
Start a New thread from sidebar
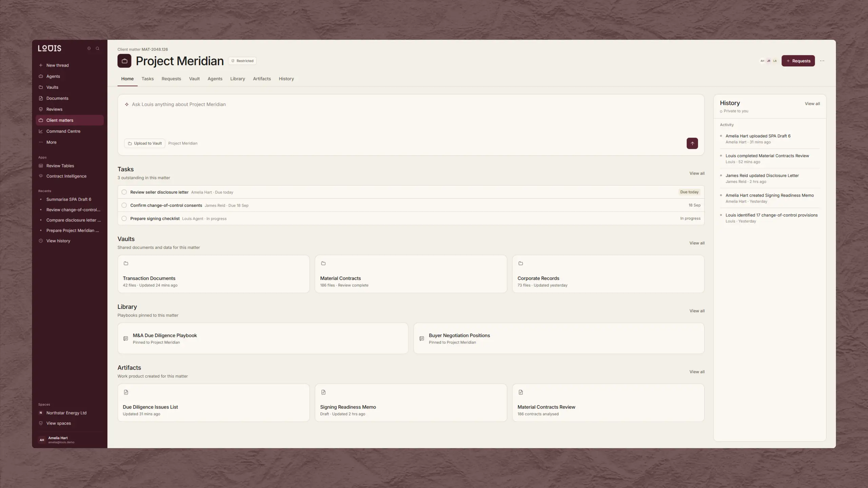(x=70, y=65)
